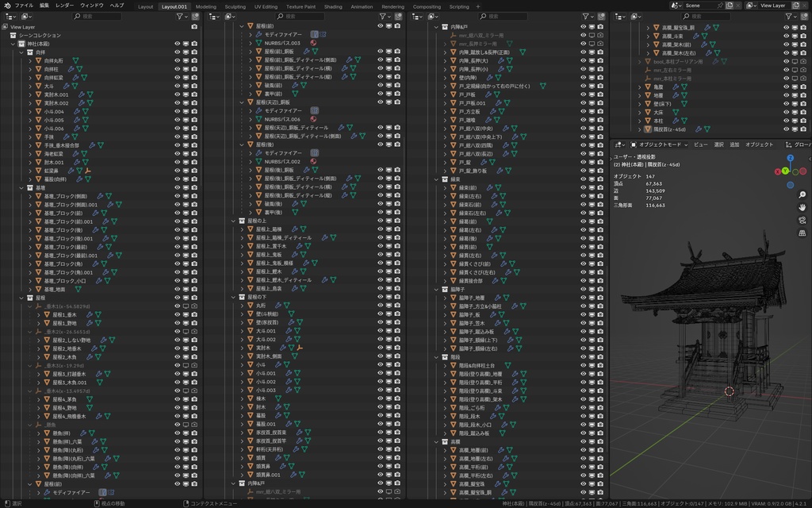Open the ファイル menu

pos(24,6)
